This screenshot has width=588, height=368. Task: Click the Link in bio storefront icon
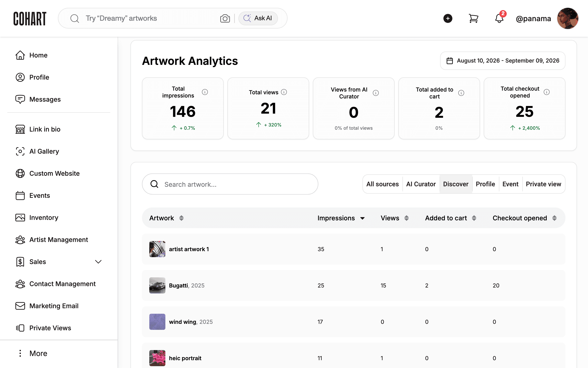[20, 129]
